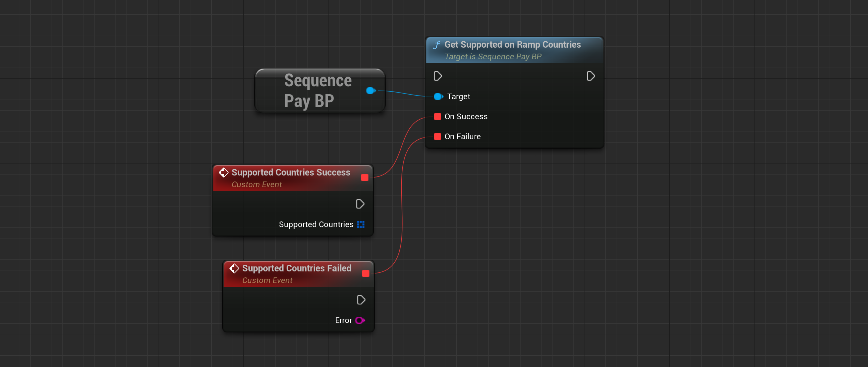Click exec output pin of Failed event

click(x=361, y=300)
